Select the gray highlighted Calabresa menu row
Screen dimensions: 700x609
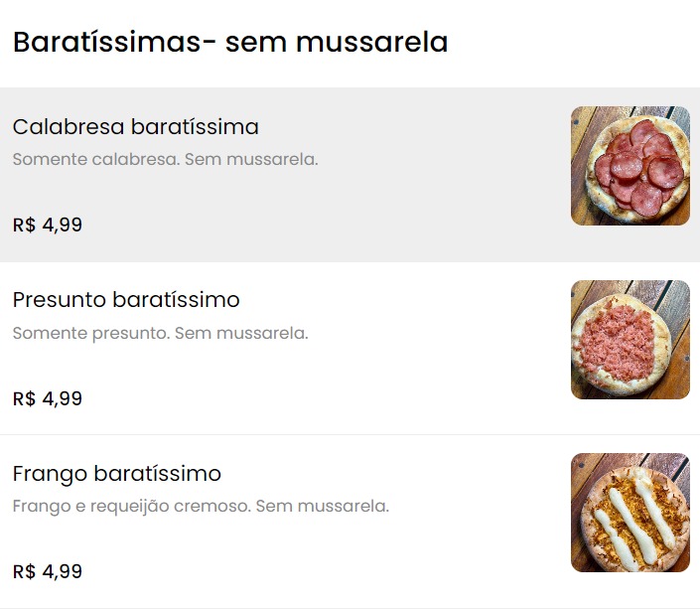coord(397,199)
